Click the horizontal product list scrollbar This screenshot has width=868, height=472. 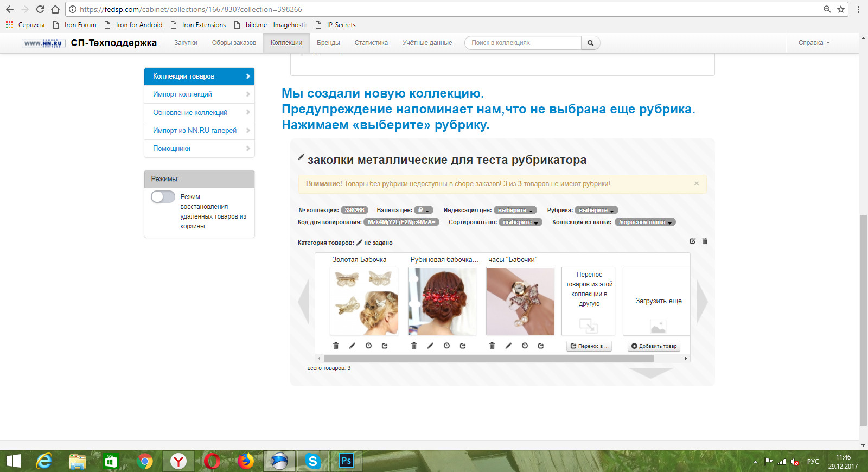[488, 358]
